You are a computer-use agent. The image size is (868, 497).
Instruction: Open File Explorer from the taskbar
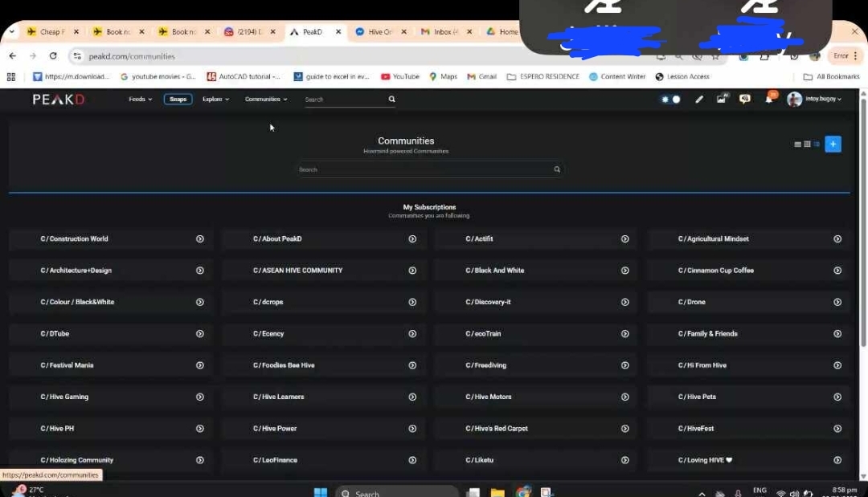497,492
